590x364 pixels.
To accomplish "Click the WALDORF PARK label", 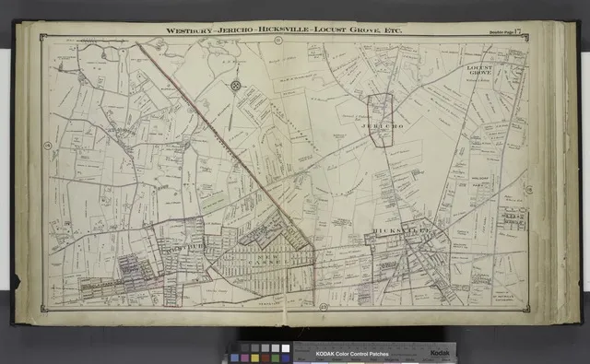I will (479, 182).
